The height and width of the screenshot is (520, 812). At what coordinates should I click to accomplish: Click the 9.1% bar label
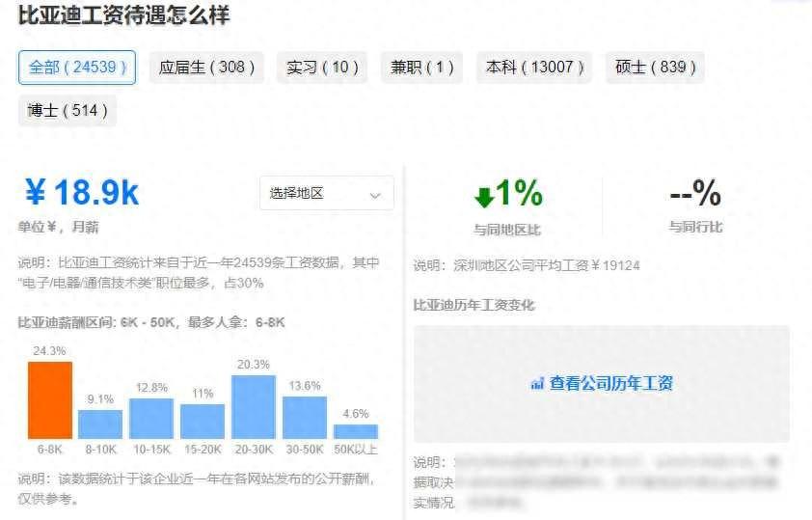tap(100, 399)
